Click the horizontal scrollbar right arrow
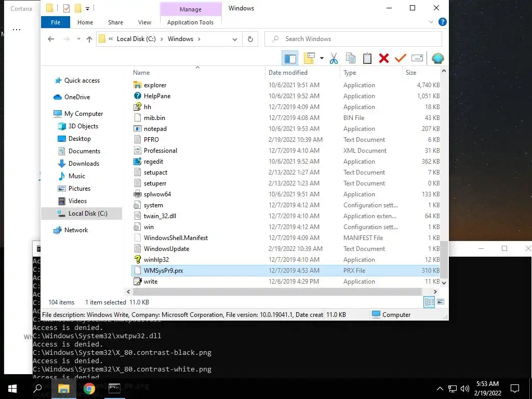Screen dimensions: 532x399 pyautogui.click(x=435, y=292)
